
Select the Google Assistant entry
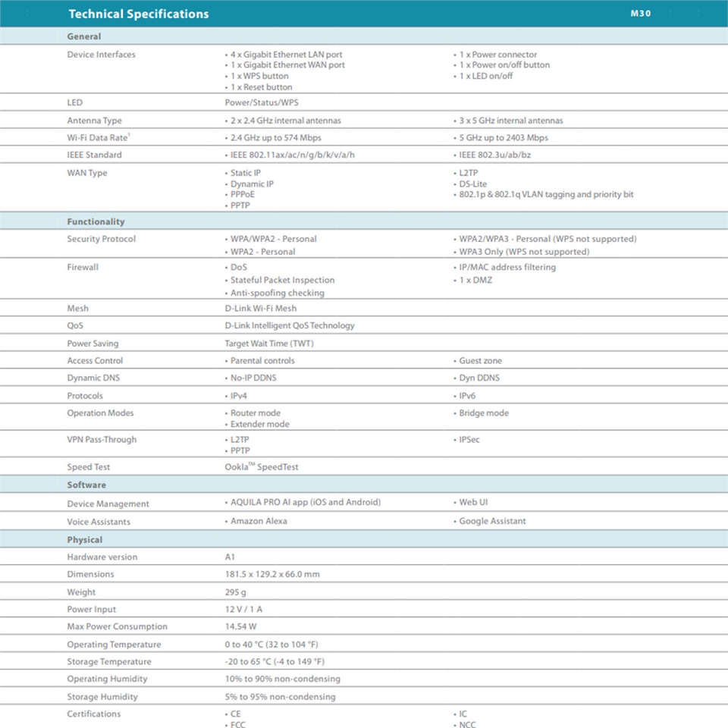492,522
